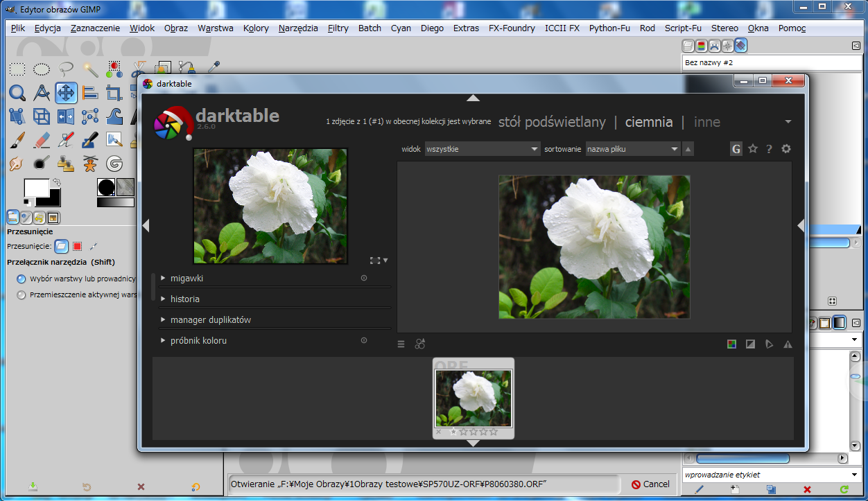Select the Clone stamp tool
The height and width of the screenshot is (501, 868).
pyautogui.click(x=66, y=164)
